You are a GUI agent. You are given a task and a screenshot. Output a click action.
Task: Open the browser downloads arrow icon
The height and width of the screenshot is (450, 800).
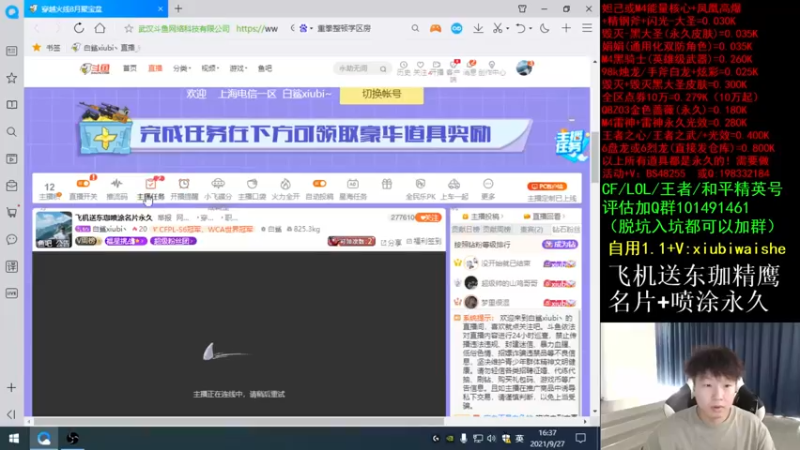(478, 29)
